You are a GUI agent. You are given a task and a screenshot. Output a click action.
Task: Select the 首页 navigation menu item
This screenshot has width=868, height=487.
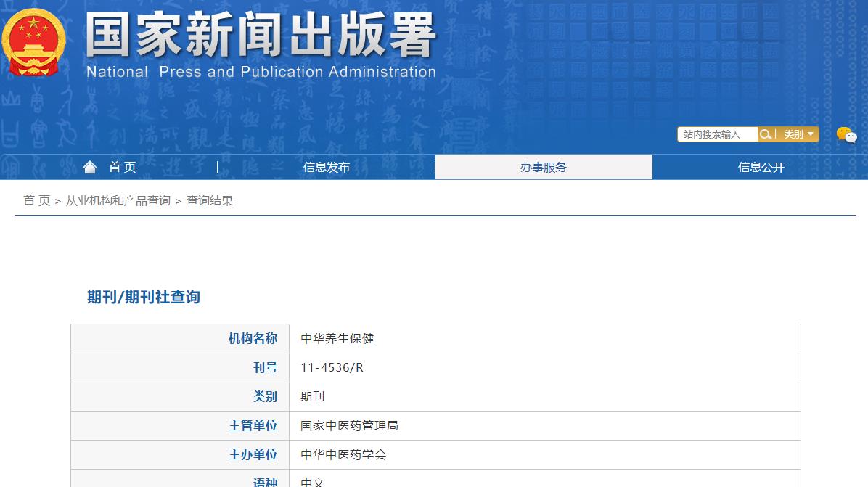coord(122,167)
